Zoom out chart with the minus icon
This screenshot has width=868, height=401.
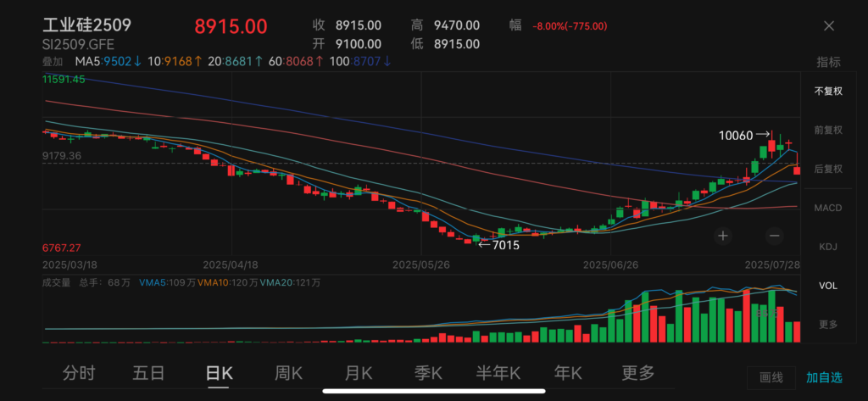coord(774,236)
